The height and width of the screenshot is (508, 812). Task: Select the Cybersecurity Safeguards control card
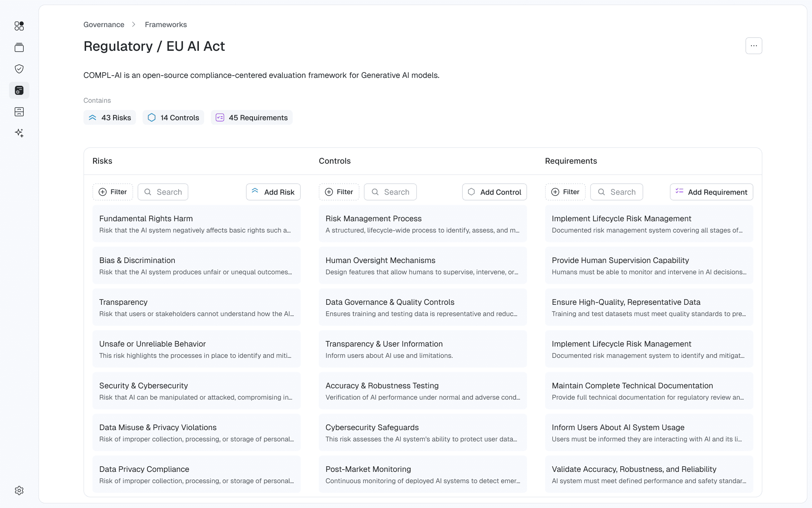pyautogui.click(x=423, y=432)
